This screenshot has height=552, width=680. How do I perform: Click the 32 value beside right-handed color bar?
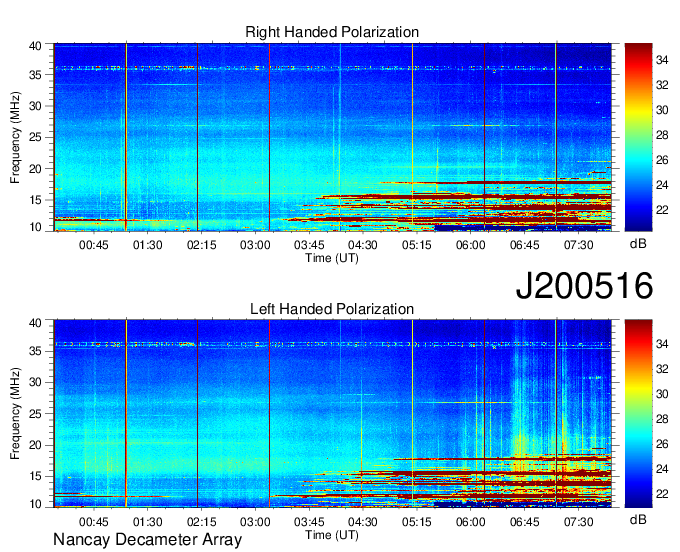pos(662,85)
